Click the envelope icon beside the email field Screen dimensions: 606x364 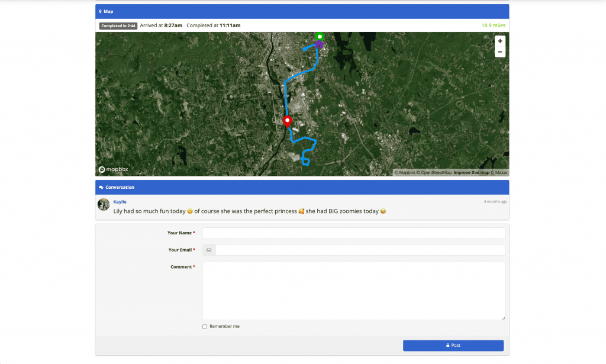pos(209,250)
